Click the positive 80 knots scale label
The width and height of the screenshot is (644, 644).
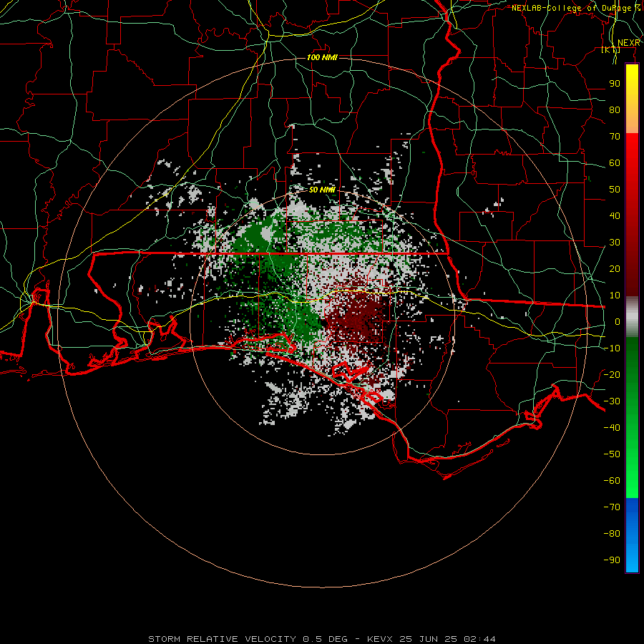(x=615, y=110)
